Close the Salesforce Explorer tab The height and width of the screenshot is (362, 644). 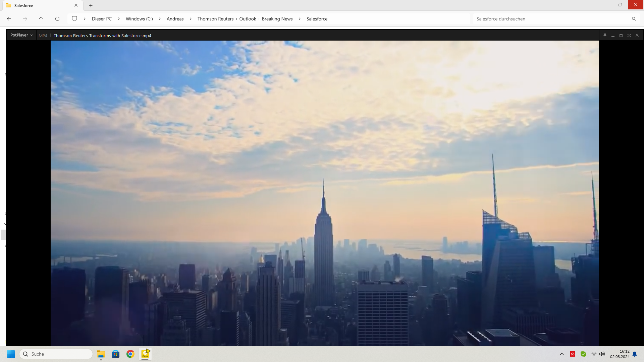(x=76, y=5)
